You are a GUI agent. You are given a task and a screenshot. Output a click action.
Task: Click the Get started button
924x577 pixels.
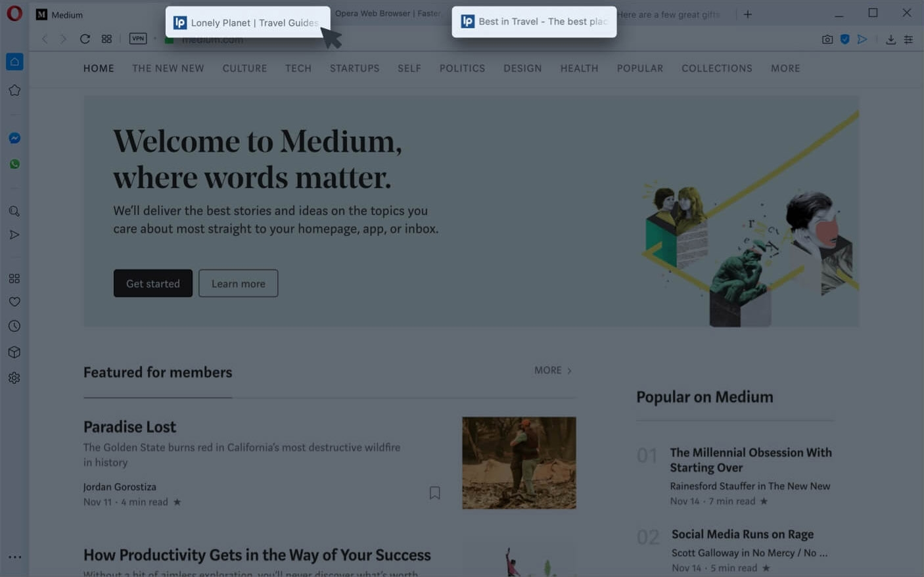[x=153, y=283]
